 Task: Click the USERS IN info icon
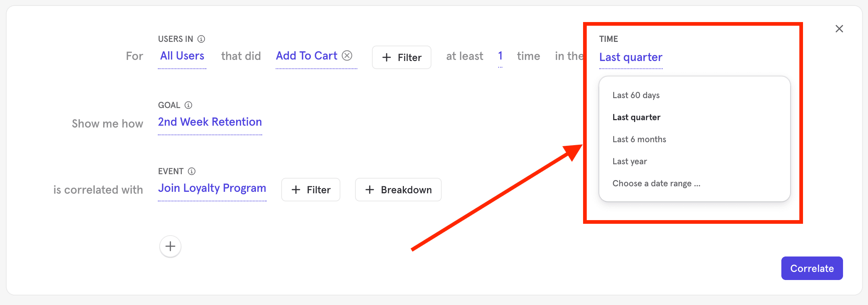point(201,39)
